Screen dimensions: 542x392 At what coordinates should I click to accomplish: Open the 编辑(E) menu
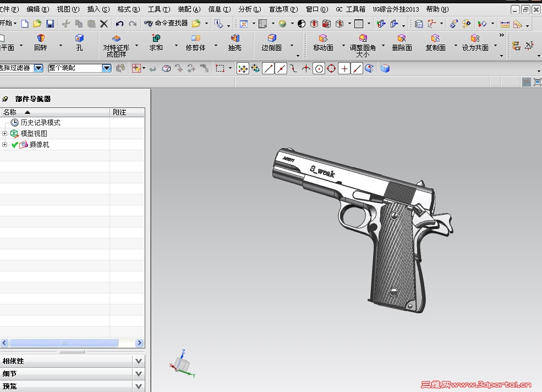pos(37,9)
